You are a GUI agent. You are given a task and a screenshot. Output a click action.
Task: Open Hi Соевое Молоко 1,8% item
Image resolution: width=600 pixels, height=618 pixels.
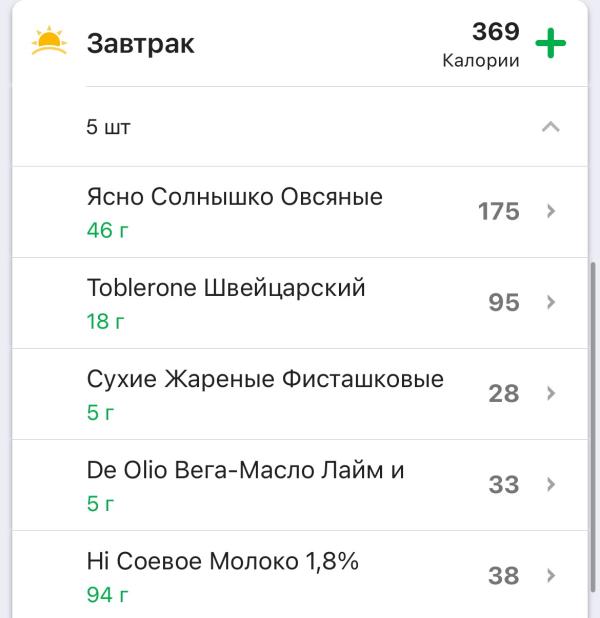(300, 575)
